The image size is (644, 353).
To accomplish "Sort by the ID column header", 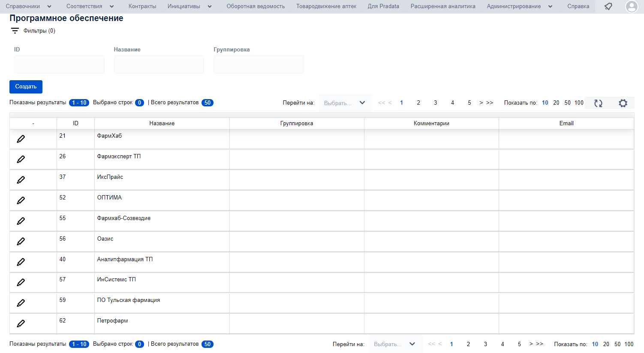I will point(75,124).
